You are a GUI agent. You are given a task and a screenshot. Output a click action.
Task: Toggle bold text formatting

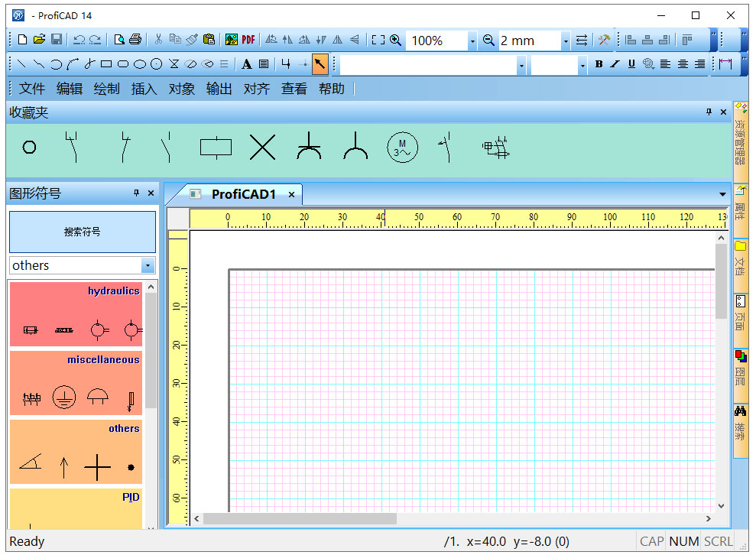pyautogui.click(x=599, y=63)
